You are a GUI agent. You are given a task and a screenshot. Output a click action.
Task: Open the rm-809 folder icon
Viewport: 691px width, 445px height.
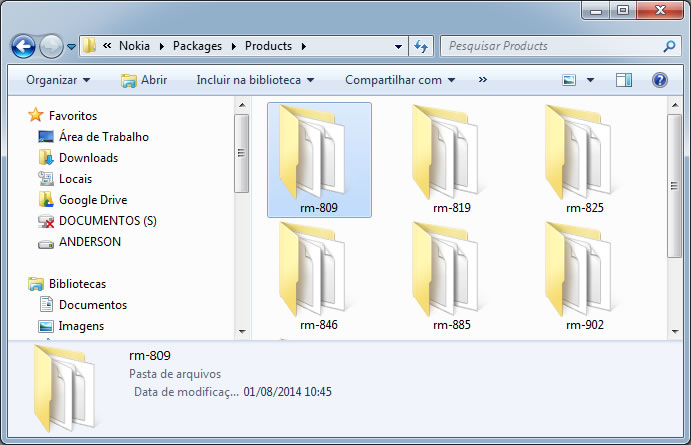[318, 153]
